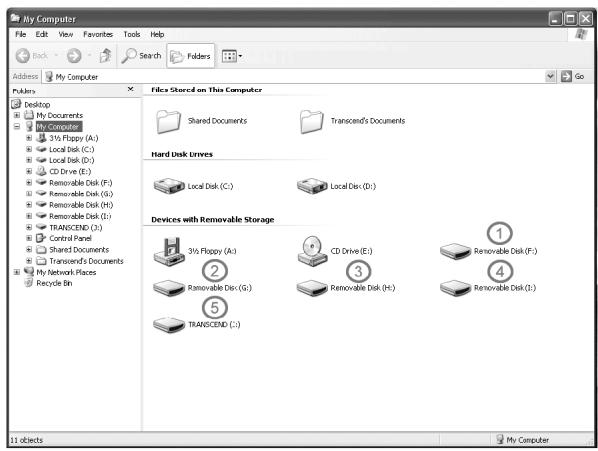Expand Removable Disk (I:) in tree
Screen dimensions: 598x451
29,216
